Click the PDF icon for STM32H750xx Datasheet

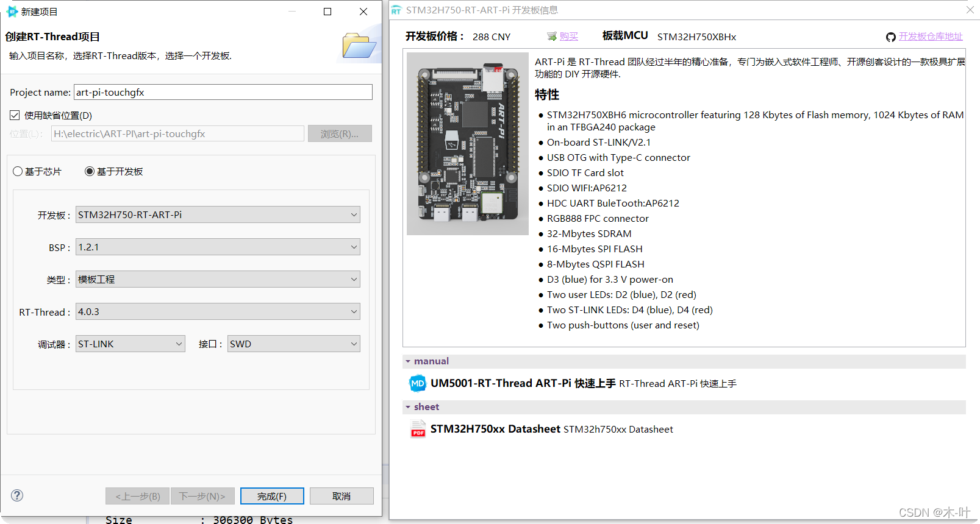[x=418, y=429]
